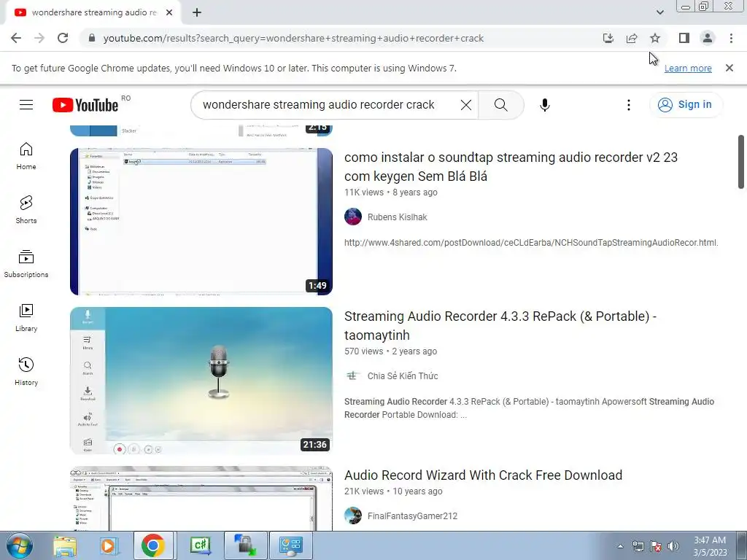View site lock information icon

click(92, 38)
